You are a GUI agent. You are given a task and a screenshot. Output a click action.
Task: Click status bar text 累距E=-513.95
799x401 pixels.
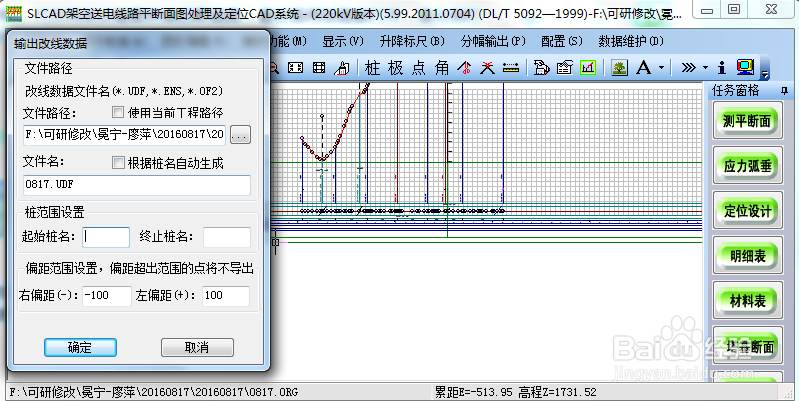tap(473, 392)
